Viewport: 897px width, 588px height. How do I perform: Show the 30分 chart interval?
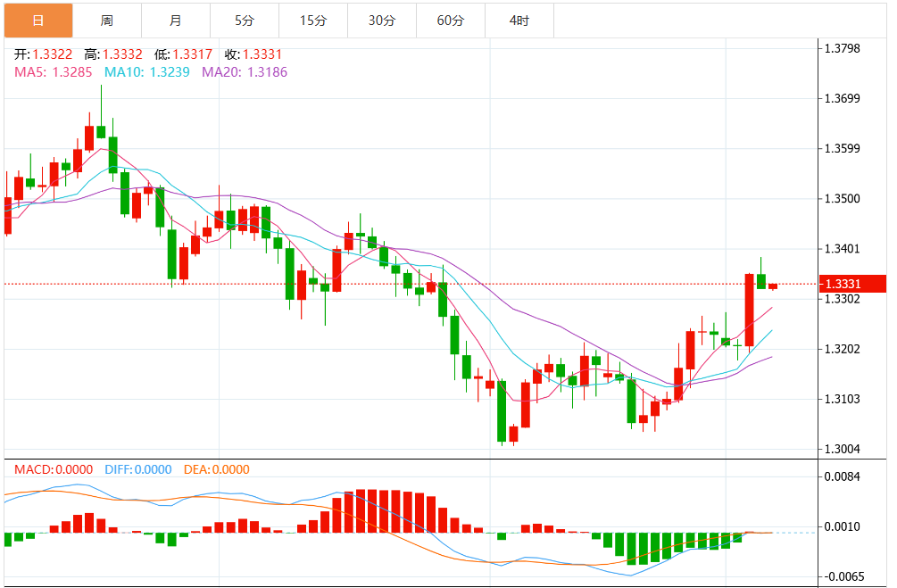(x=381, y=20)
